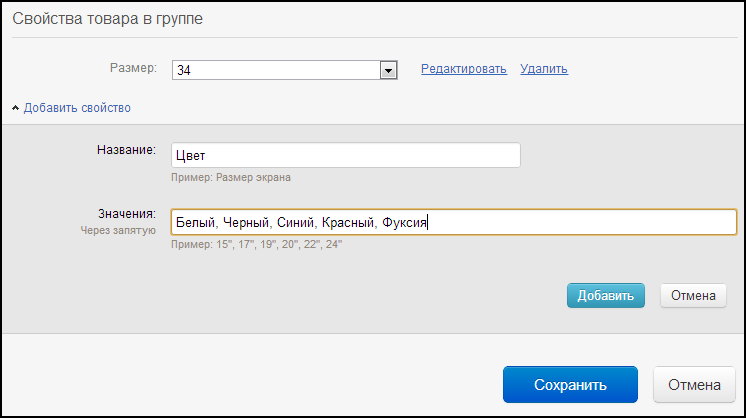
Task: Click the Через запятую hint text
Action: coord(118,231)
